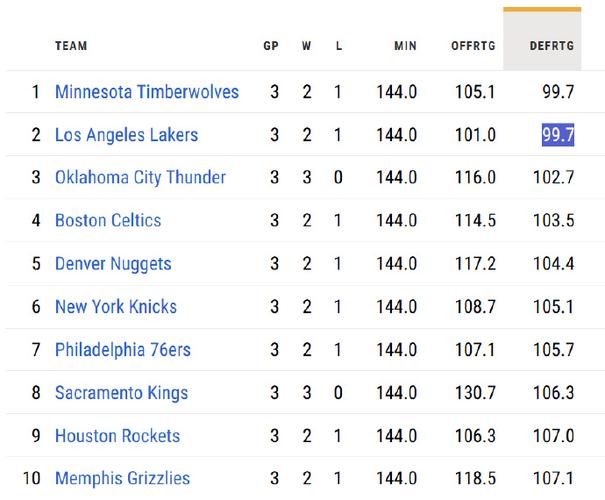
Task: Open the Los Angeles Lakers team link
Action: pos(127,135)
